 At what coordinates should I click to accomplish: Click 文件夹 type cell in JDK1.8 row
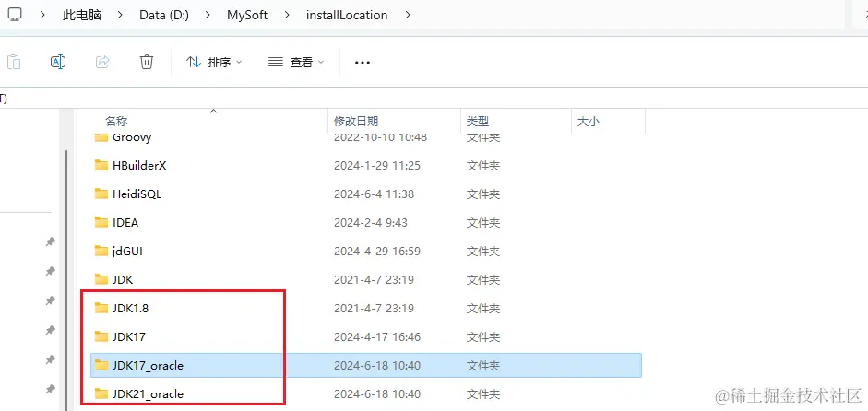click(483, 308)
